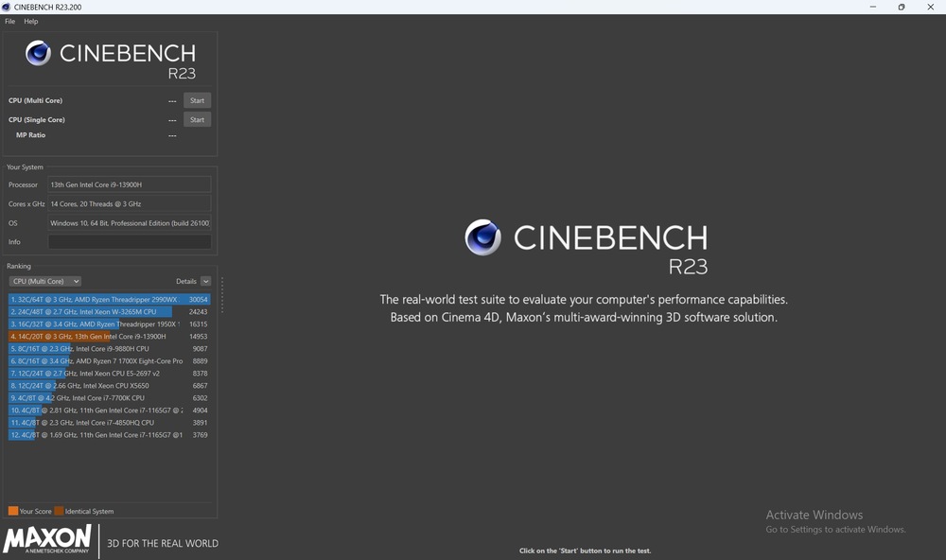Click the Processor field showing i9-13900H
This screenshot has width=946, height=560.
pyautogui.click(x=130, y=184)
